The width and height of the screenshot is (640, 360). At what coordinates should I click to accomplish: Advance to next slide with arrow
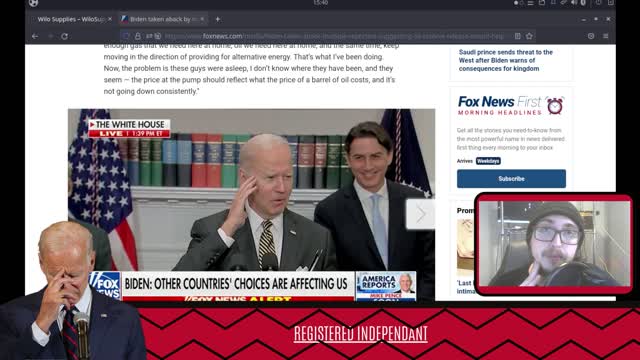pos(420,214)
